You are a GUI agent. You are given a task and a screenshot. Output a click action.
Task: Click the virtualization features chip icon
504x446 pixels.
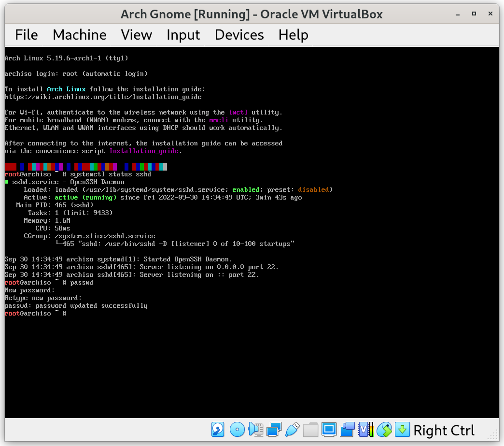click(x=364, y=429)
